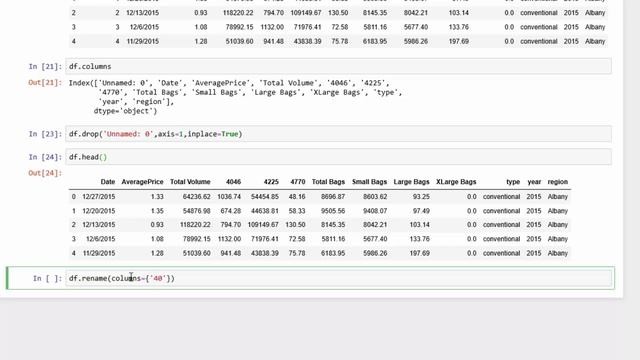Screen dimensions: 640x360
Task: Click Small Bags value 8603.62
Action: tap(375, 197)
